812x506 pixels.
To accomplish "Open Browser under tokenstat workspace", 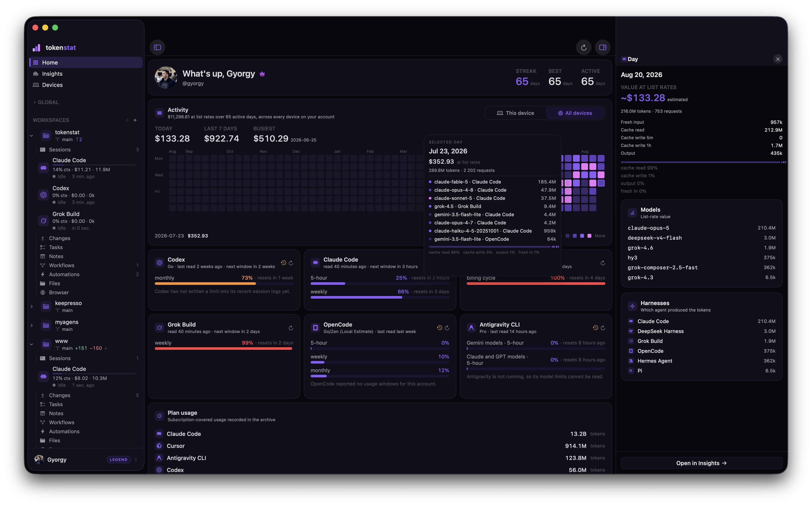I will 89,293.
